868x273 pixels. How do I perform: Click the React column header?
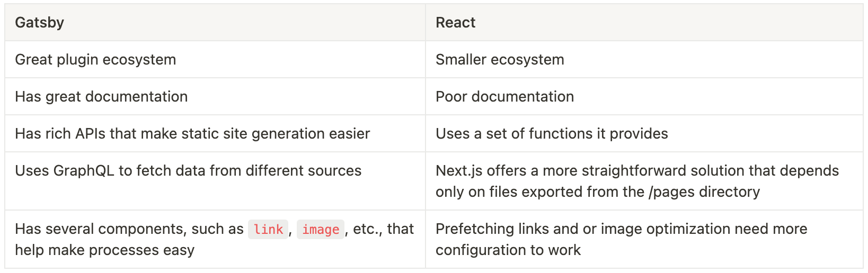(644, 23)
